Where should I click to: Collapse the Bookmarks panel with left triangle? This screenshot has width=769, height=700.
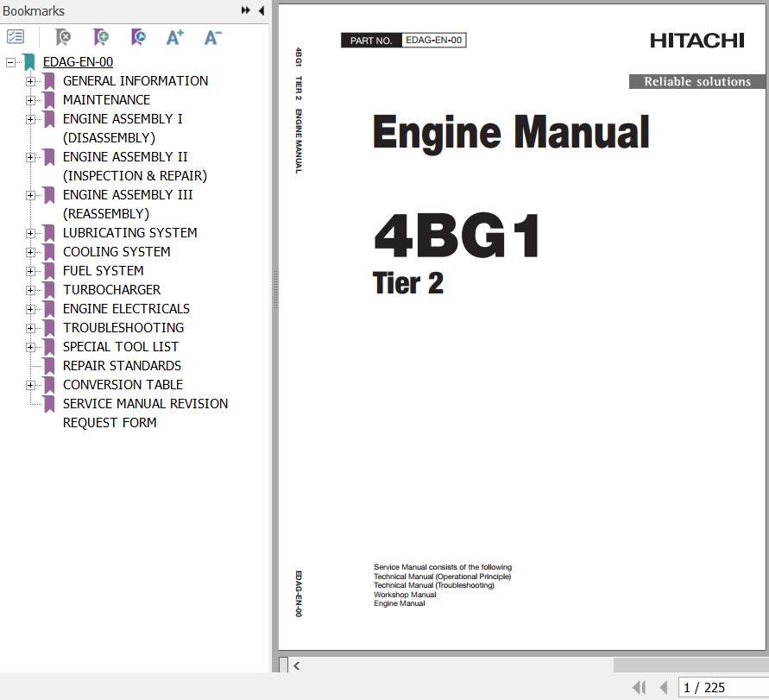262,10
